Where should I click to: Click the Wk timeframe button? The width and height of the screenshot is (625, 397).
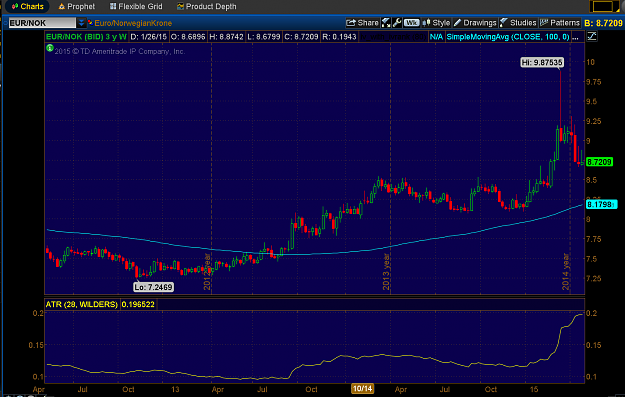[x=411, y=23]
